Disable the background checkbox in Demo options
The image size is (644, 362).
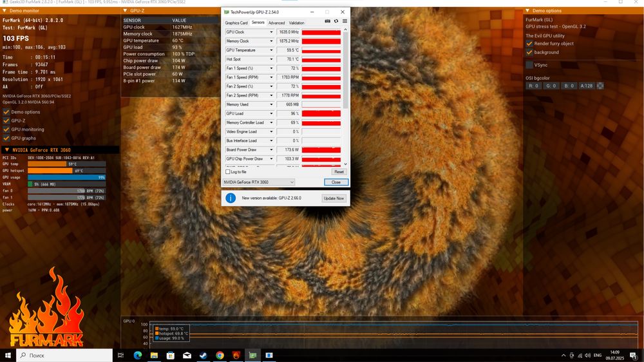[x=529, y=52]
